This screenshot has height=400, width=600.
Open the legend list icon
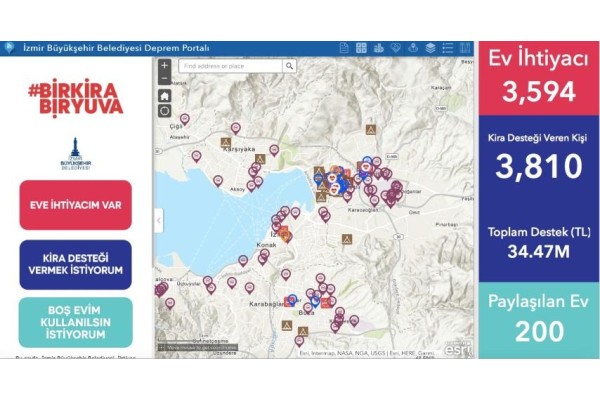[x=447, y=48]
